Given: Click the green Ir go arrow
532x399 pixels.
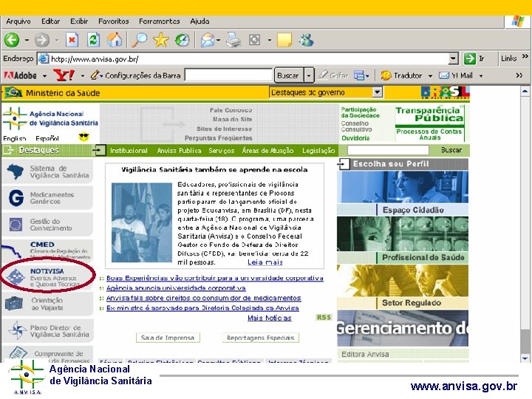Looking at the screenshot, I should (470, 58).
